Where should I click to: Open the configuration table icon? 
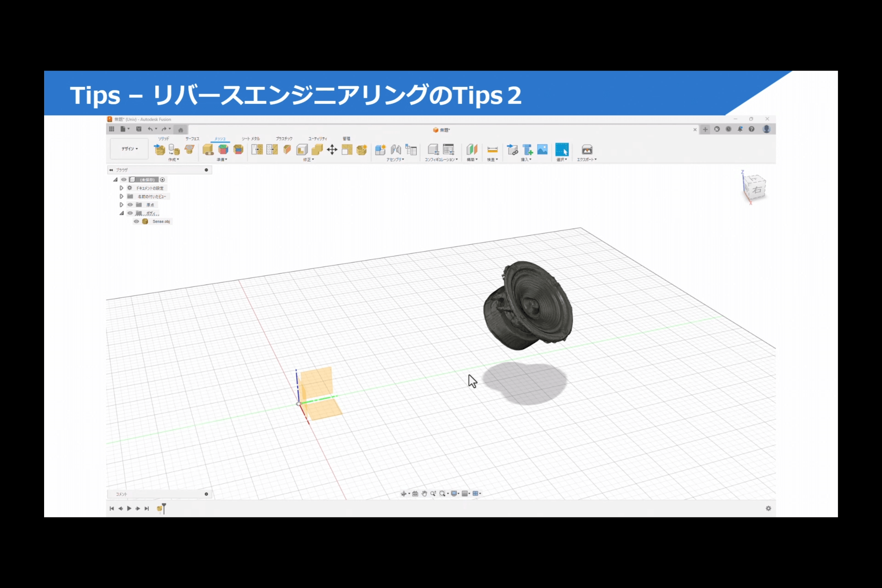(448, 149)
